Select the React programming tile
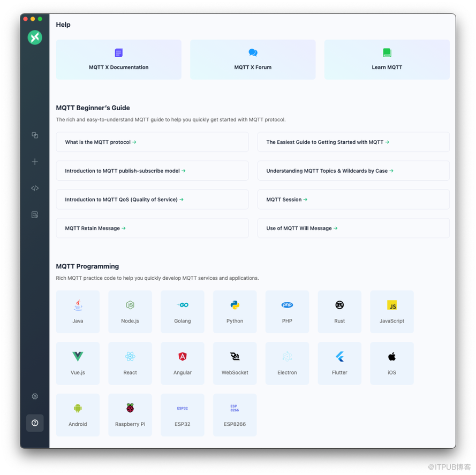 tap(130, 363)
